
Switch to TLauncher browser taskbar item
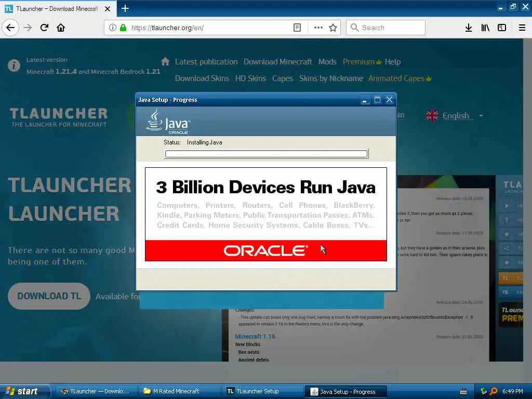point(95,391)
